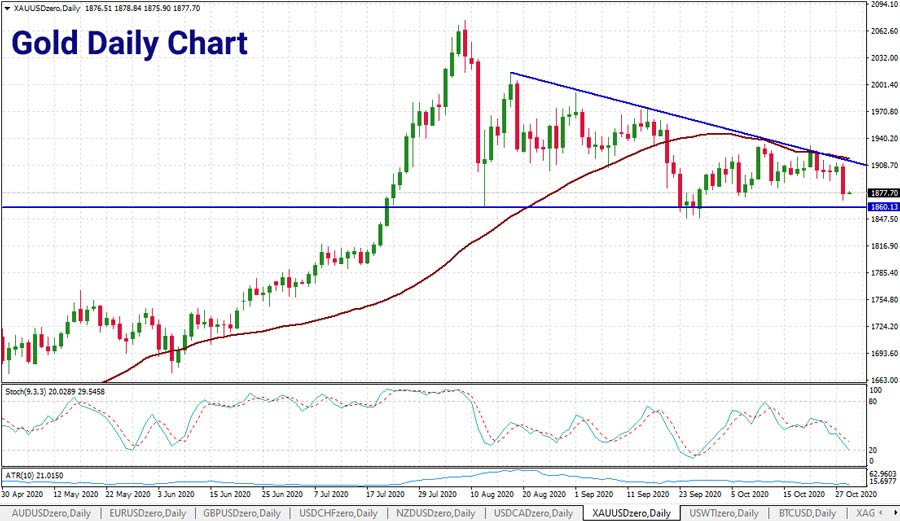
Task: Click the 1940.20 price axis label
Action: point(885,138)
